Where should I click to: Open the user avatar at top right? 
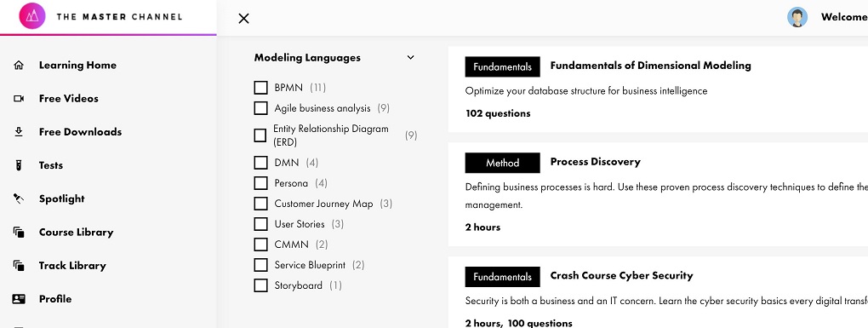tap(797, 17)
